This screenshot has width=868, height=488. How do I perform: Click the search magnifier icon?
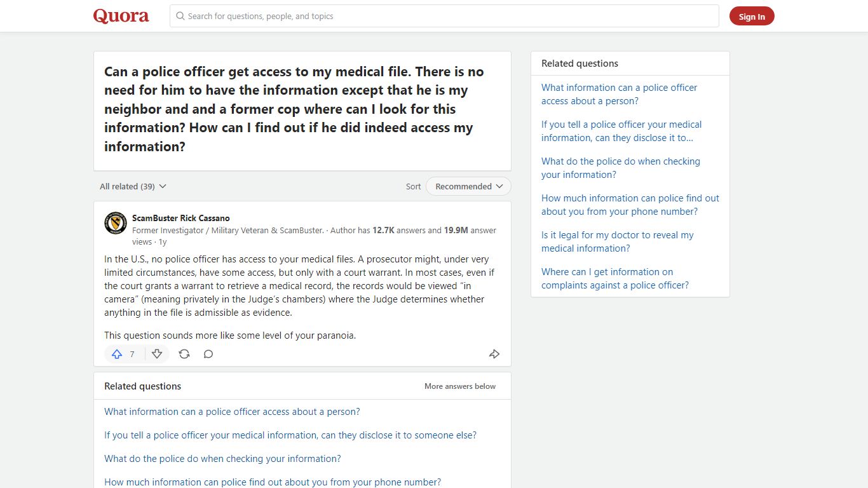tap(180, 16)
